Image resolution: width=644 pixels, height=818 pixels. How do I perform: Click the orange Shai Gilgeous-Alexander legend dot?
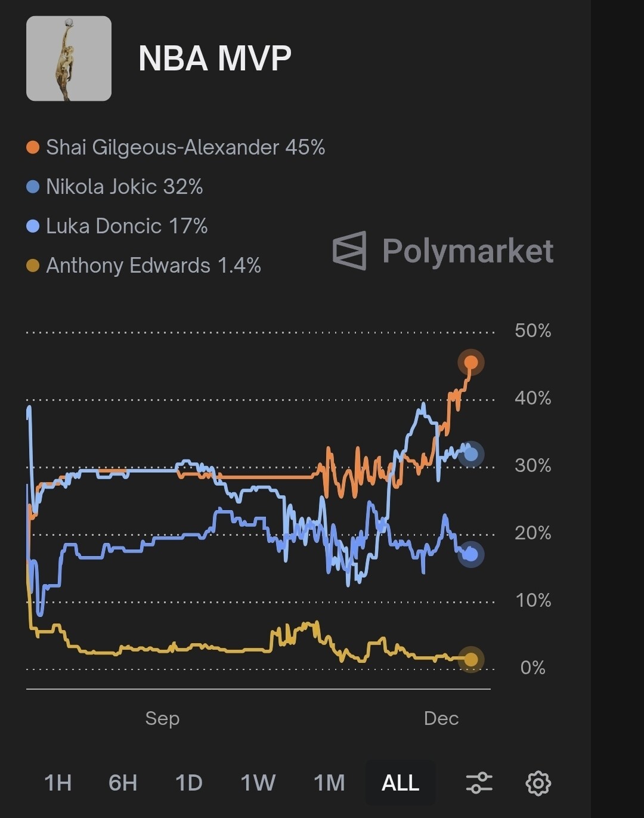click(33, 147)
